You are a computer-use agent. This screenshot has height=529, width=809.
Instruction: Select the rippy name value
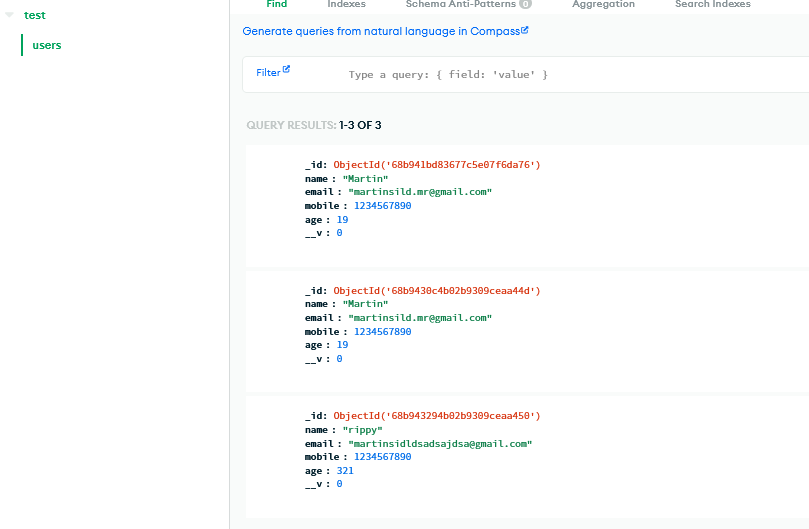tap(363, 430)
